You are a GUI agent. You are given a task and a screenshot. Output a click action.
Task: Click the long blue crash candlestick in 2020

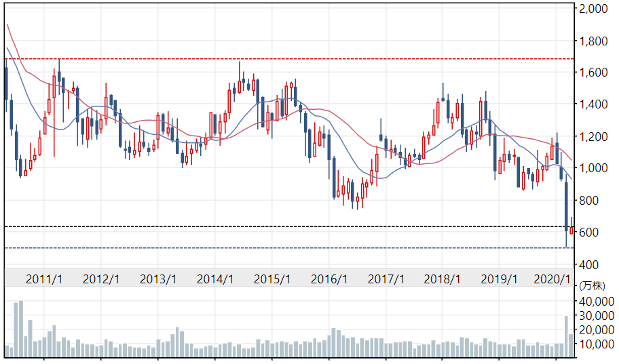[x=566, y=211]
